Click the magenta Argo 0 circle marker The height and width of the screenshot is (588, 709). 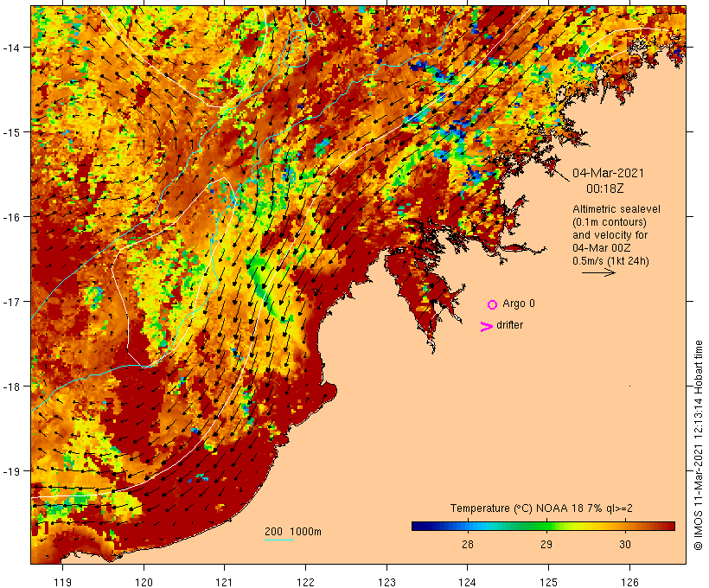493,304
